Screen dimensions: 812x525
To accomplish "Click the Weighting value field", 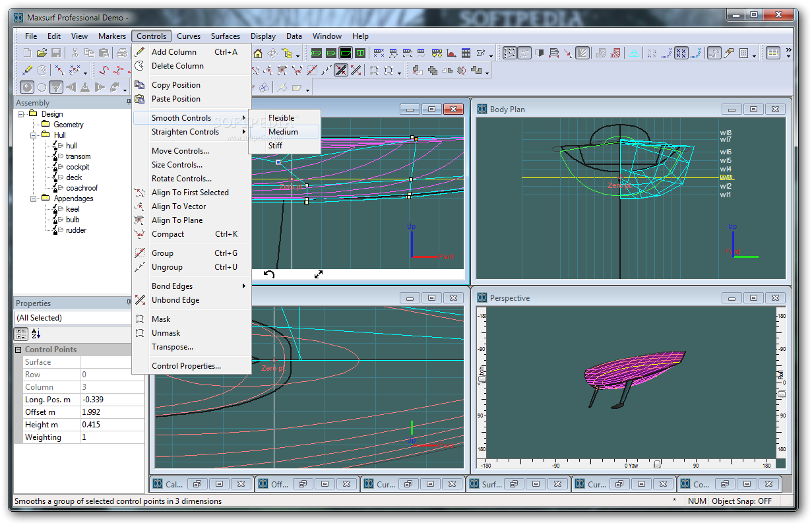I will click(112, 437).
